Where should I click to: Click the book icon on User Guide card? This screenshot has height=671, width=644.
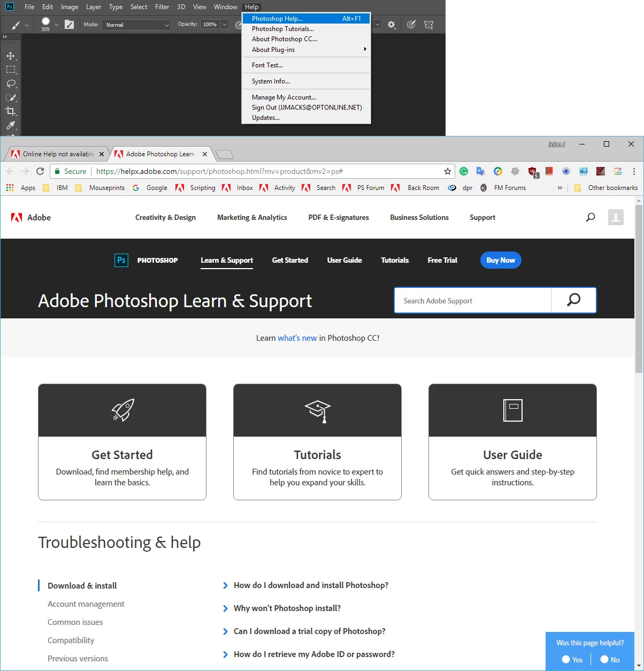pos(512,410)
